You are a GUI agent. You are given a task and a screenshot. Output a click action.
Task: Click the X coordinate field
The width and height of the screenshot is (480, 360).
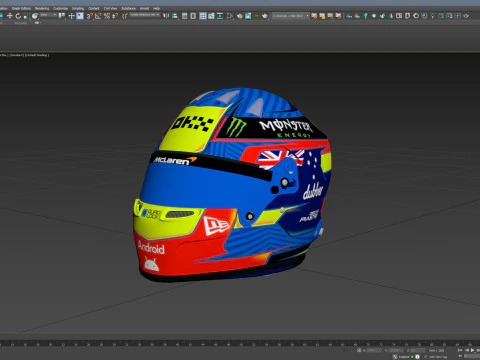(x=374, y=350)
